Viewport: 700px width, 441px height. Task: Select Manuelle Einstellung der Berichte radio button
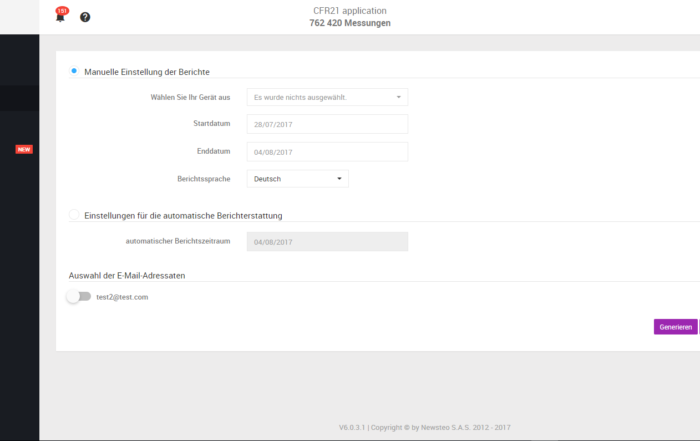point(74,71)
